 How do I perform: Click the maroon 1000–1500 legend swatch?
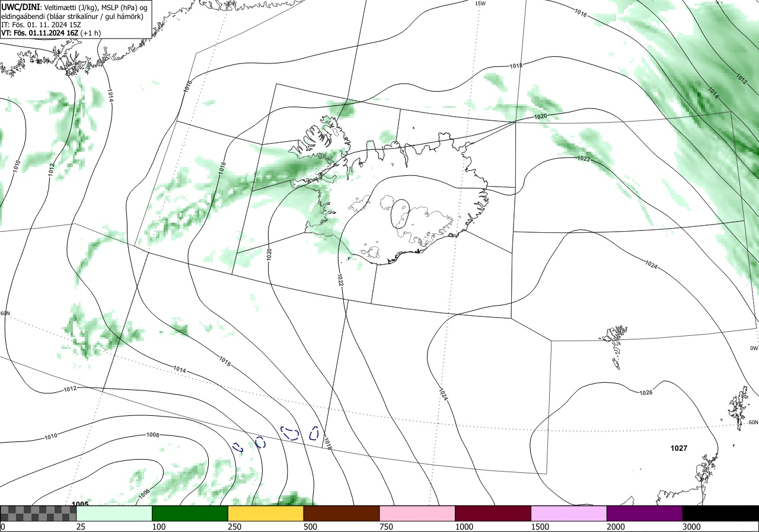[x=493, y=513]
